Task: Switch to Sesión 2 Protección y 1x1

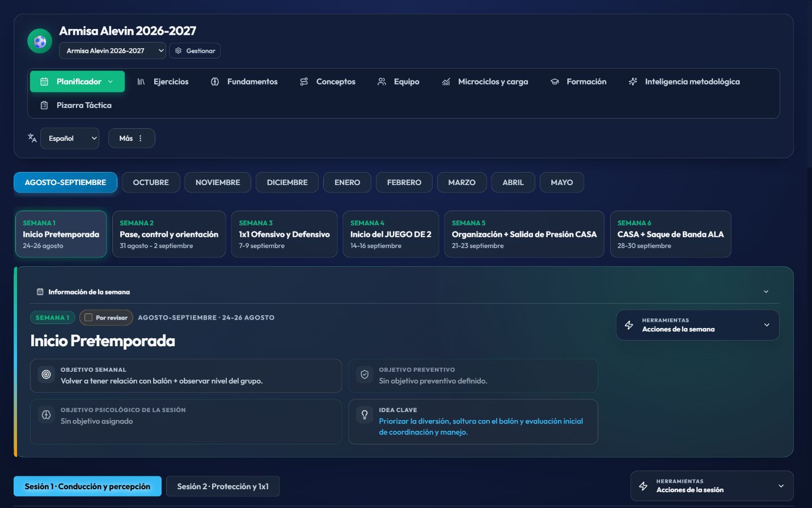Action: [x=223, y=486]
